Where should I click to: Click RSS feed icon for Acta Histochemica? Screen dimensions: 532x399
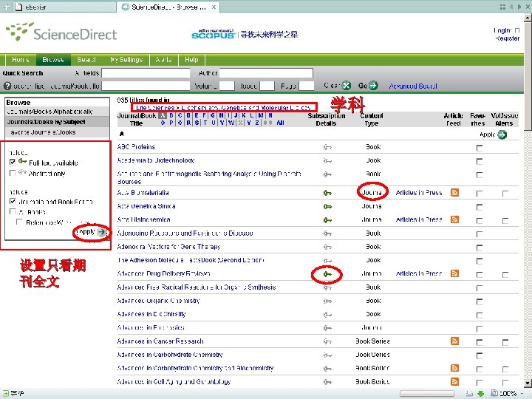(454, 219)
